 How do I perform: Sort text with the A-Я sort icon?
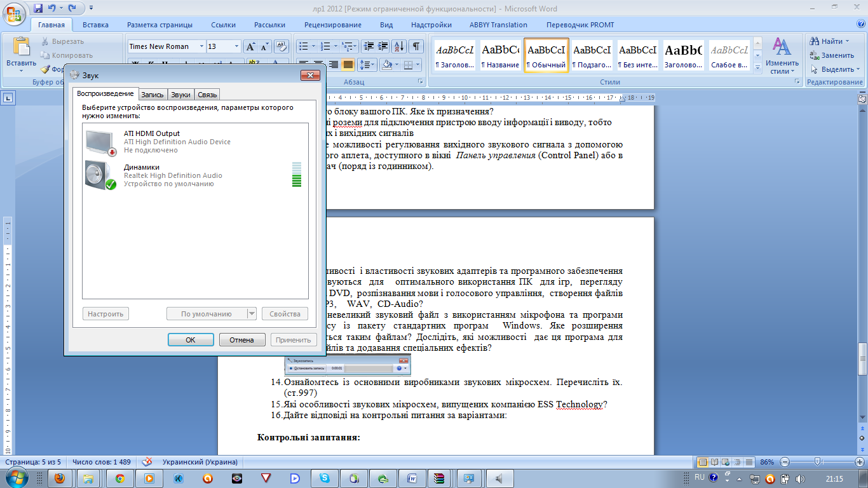pos(399,46)
